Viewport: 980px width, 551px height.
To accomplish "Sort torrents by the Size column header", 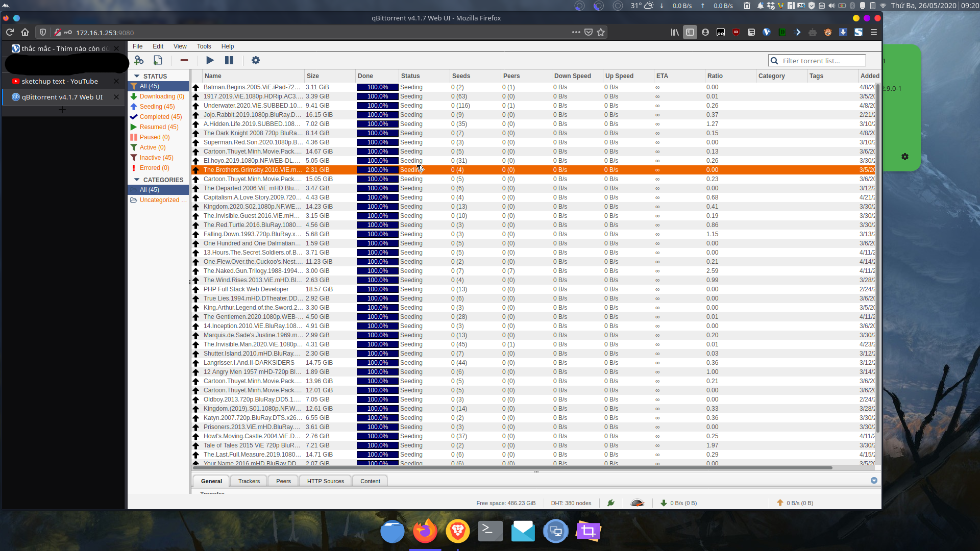I will (330, 76).
